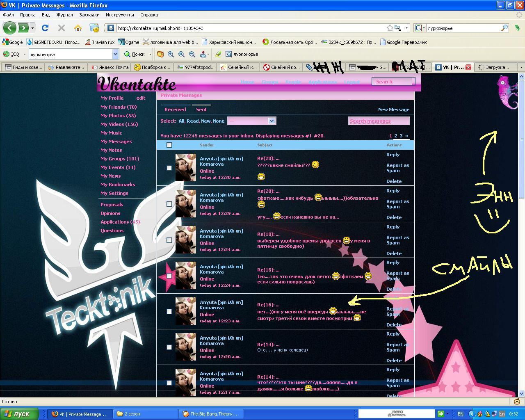Click the Search messages field
This screenshot has height=420, width=525.
point(379,121)
